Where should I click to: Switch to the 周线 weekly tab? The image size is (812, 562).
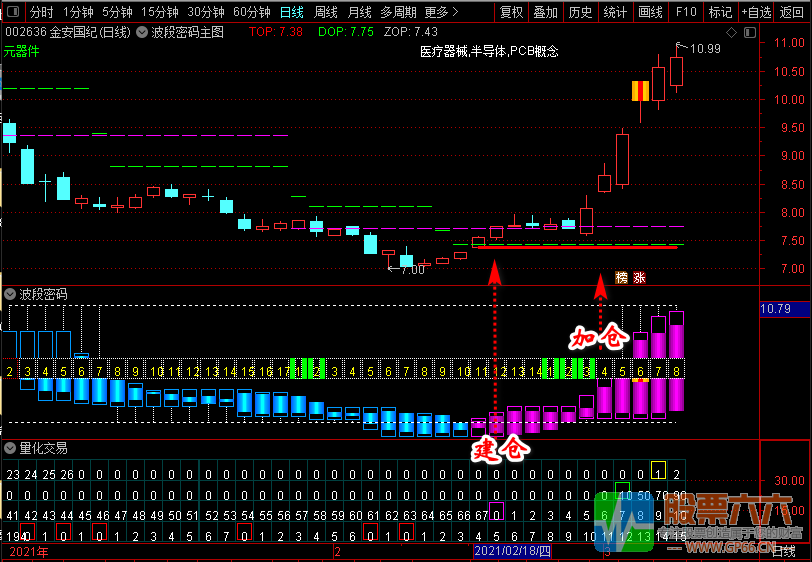[x=326, y=12]
